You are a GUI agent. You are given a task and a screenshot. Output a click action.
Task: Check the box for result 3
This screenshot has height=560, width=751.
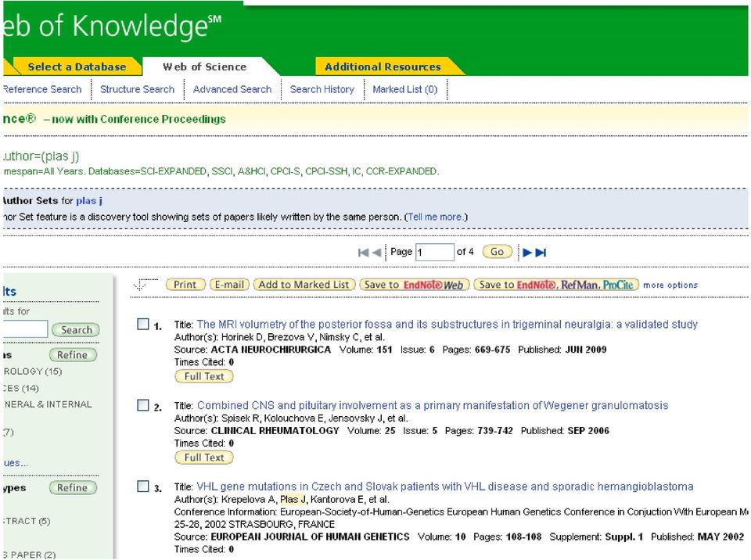click(x=142, y=486)
